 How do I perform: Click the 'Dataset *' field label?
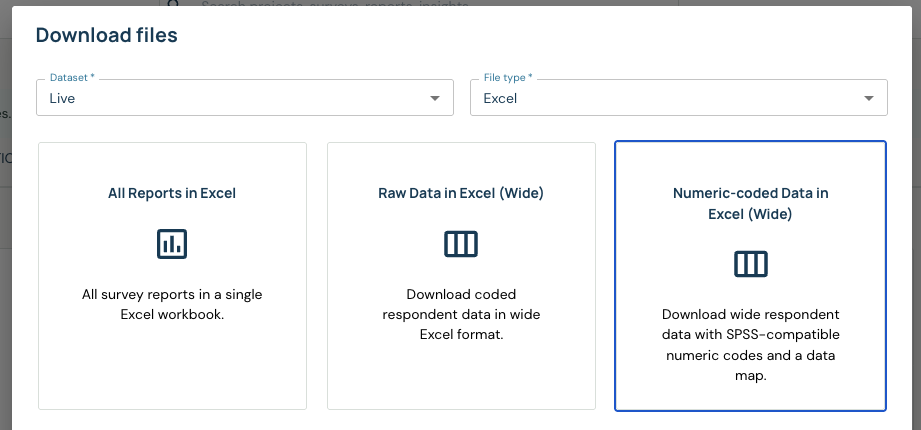pyautogui.click(x=72, y=78)
